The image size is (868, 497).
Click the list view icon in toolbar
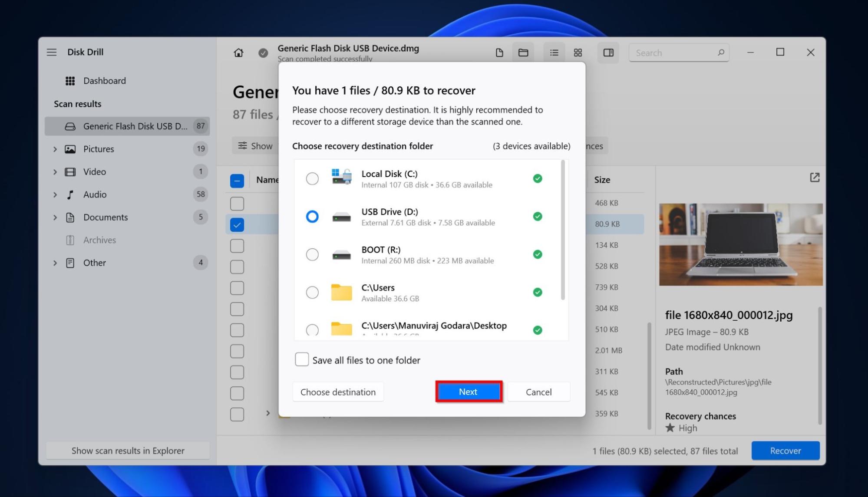pos(553,52)
